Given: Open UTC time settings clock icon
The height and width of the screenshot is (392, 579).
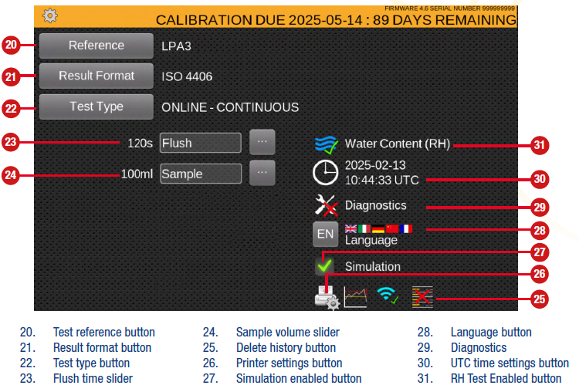Looking at the screenshot, I should [x=325, y=173].
